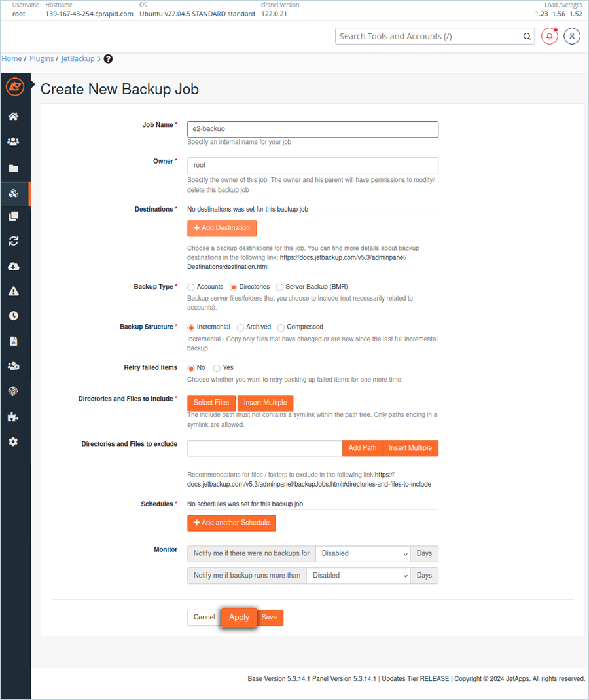The height and width of the screenshot is (700, 589).
Task: Choose Server Backup (BMR) backup type
Action: pyautogui.click(x=280, y=287)
